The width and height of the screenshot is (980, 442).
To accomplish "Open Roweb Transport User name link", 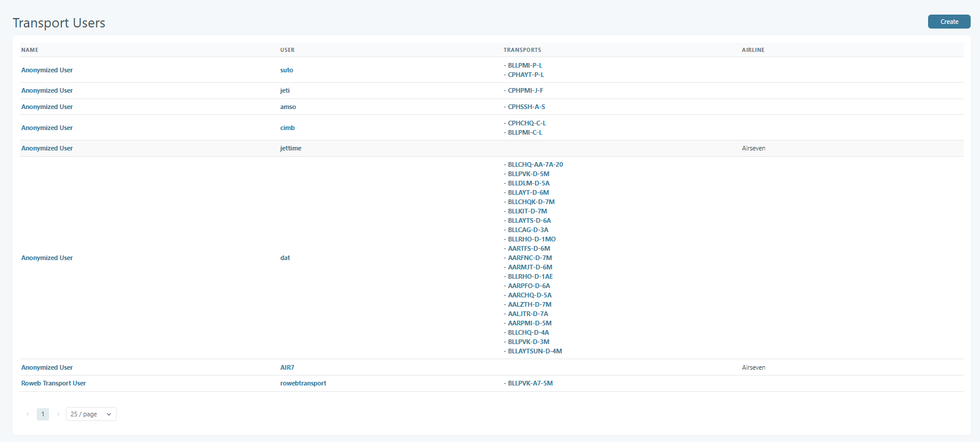I will pyautogui.click(x=54, y=383).
